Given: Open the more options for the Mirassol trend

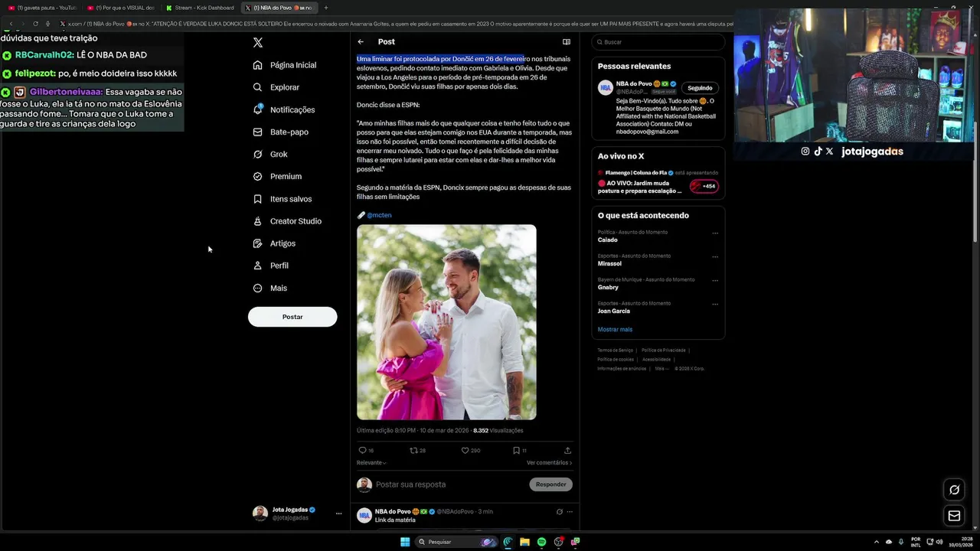Looking at the screenshot, I should click(x=715, y=256).
